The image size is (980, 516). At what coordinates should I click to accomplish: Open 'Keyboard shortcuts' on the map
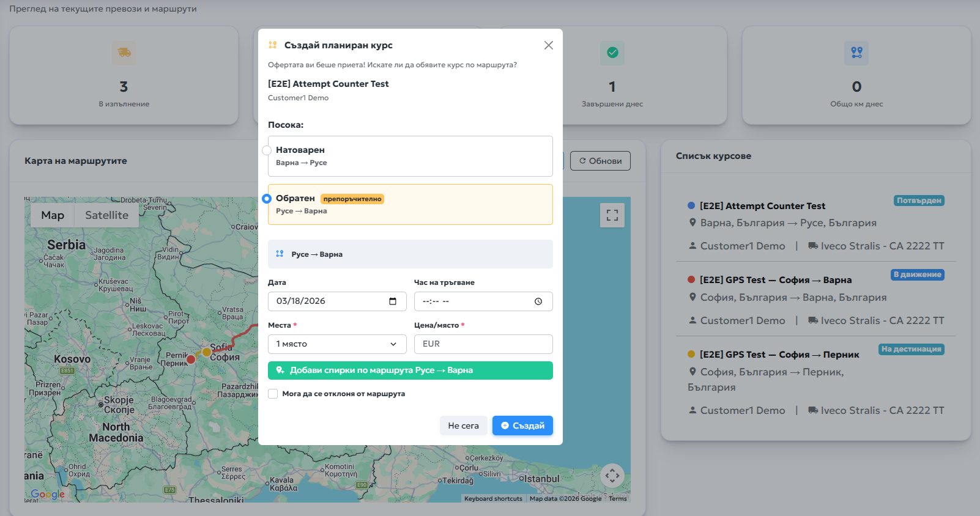[493, 499]
